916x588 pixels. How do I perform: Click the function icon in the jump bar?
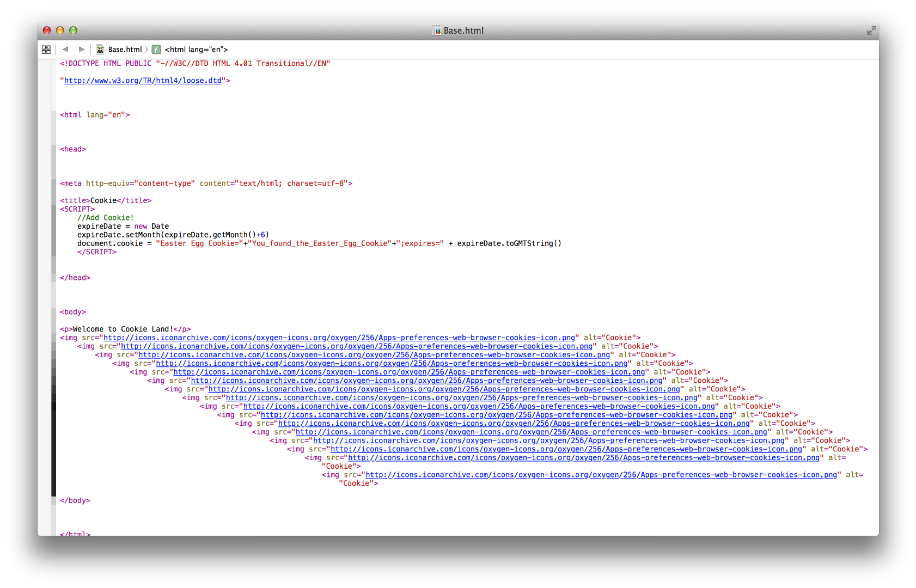156,50
